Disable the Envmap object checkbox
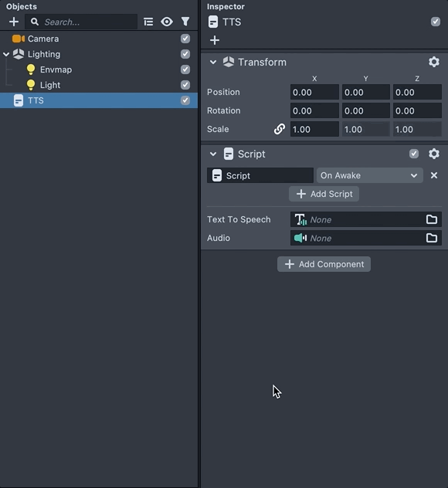The height and width of the screenshot is (488, 448). [185, 69]
